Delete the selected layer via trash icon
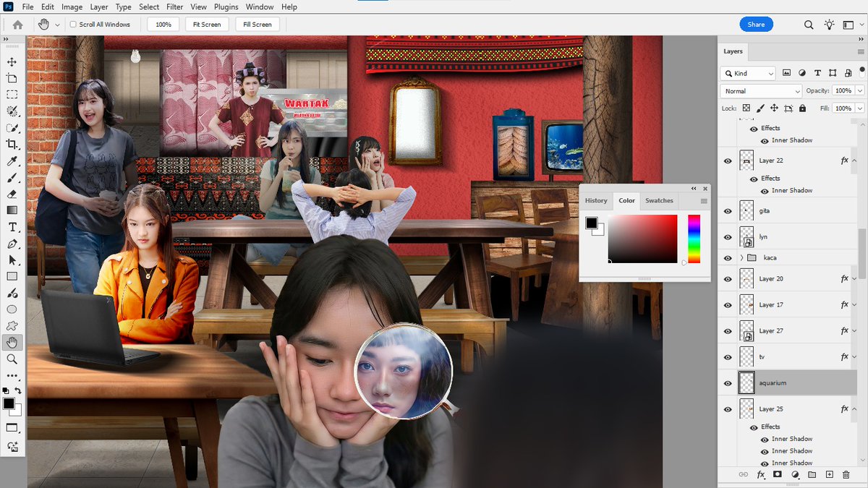 click(x=846, y=474)
